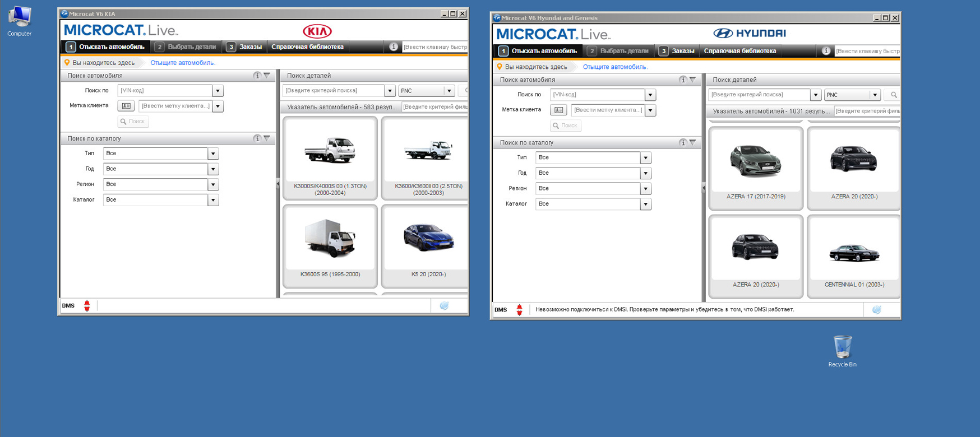Hide the left panel with KIA splitter arrow
This screenshot has width=980, height=437.
pos(278,184)
